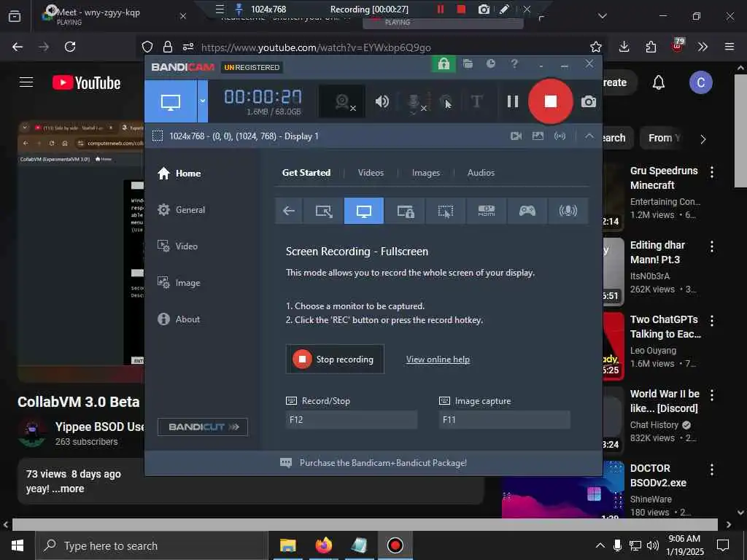Select game recording mode gamepad icon
The image size is (747, 560).
[527, 211]
